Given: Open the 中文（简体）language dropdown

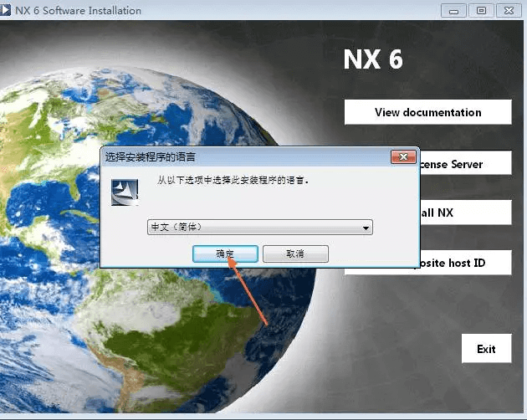Looking at the screenshot, I should 260,228.
